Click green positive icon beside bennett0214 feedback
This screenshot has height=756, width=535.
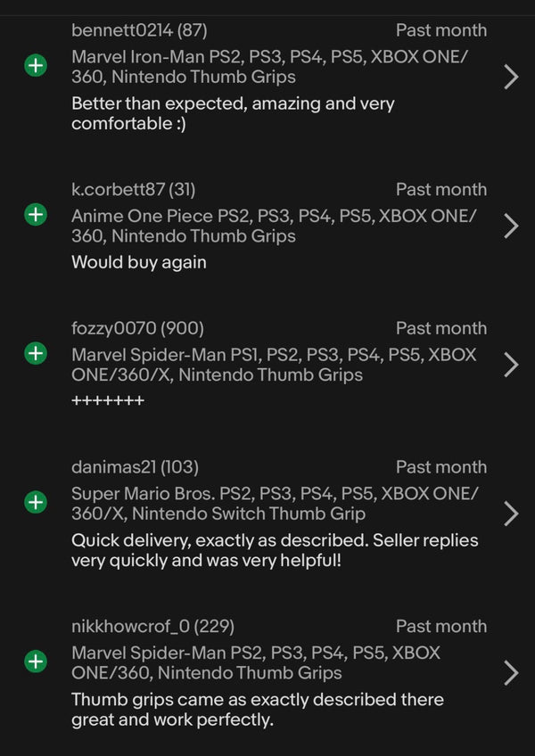coord(35,65)
